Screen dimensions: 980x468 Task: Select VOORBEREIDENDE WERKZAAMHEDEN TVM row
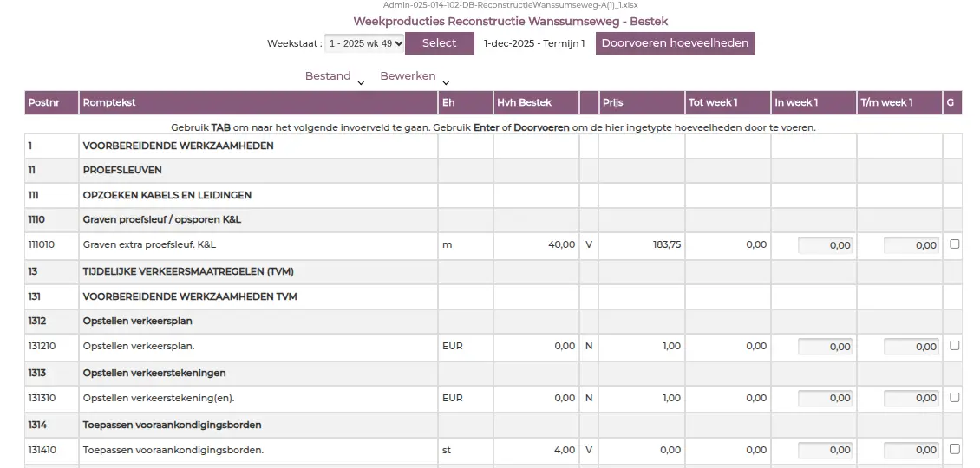pyautogui.click(x=493, y=296)
